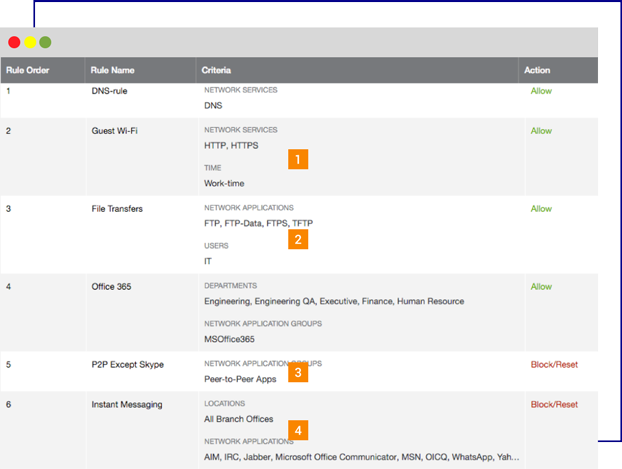Click the orange callout marker 3

click(297, 373)
